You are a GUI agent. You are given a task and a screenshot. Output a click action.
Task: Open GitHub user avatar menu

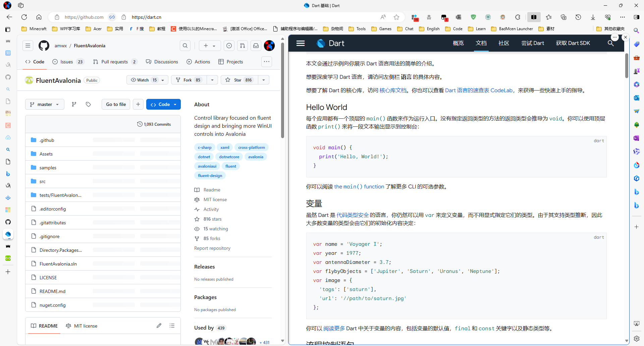tap(269, 46)
